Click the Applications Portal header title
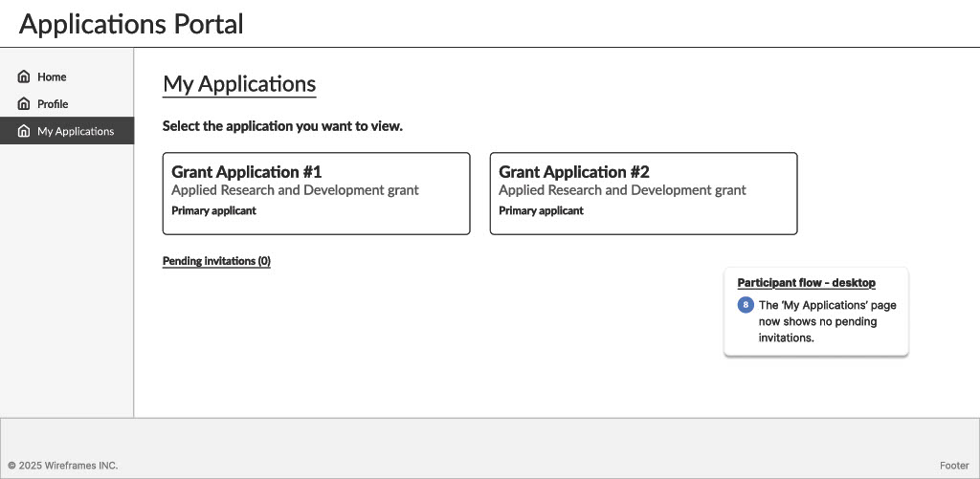Image resolution: width=980 pixels, height=479 pixels. pyautogui.click(x=131, y=24)
